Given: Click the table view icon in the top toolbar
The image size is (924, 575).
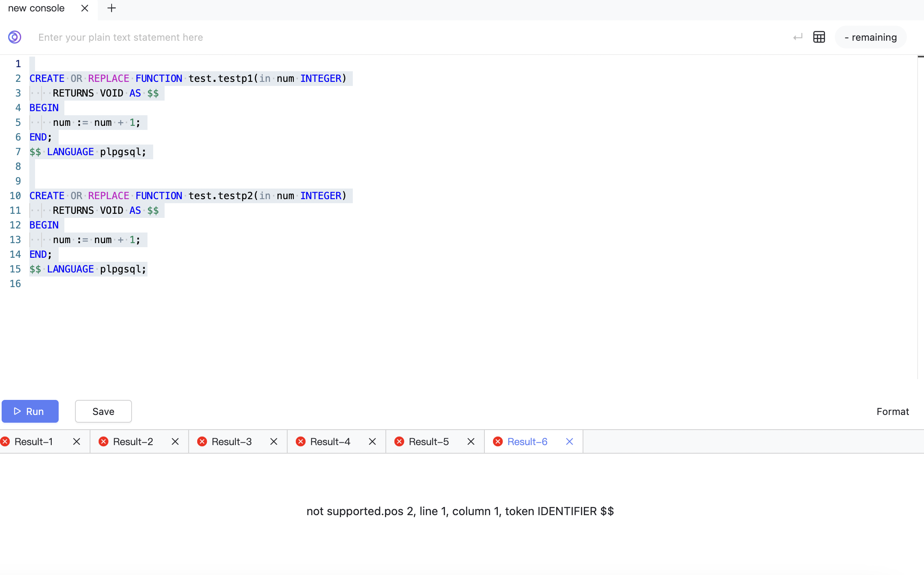Looking at the screenshot, I should pos(819,37).
